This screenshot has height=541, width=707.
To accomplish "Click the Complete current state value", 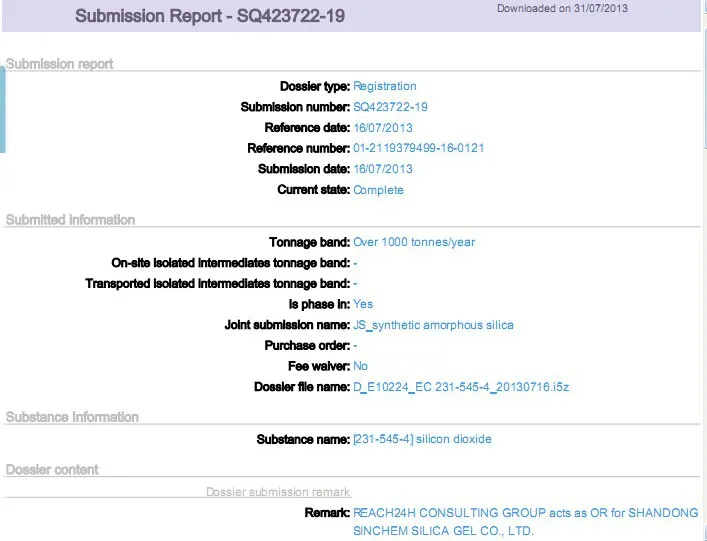I will [x=378, y=190].
